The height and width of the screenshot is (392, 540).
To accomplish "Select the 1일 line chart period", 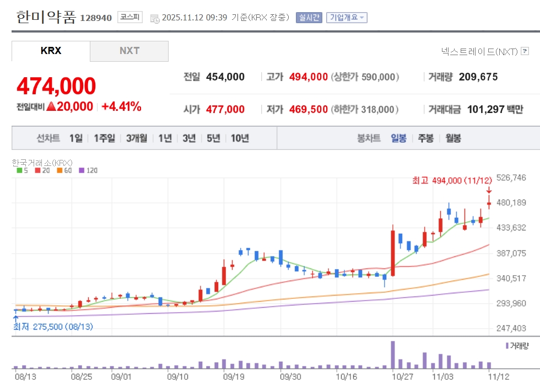I will click(75, 138).
